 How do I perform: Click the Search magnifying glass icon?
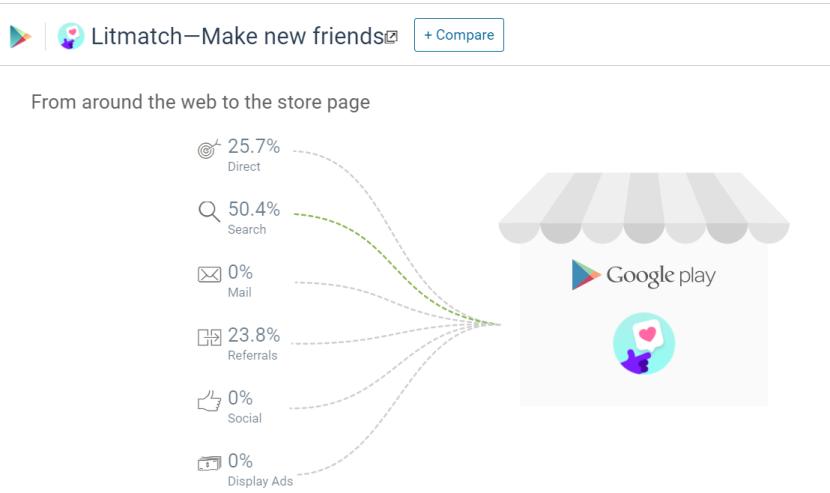click(x=208, y=212)
